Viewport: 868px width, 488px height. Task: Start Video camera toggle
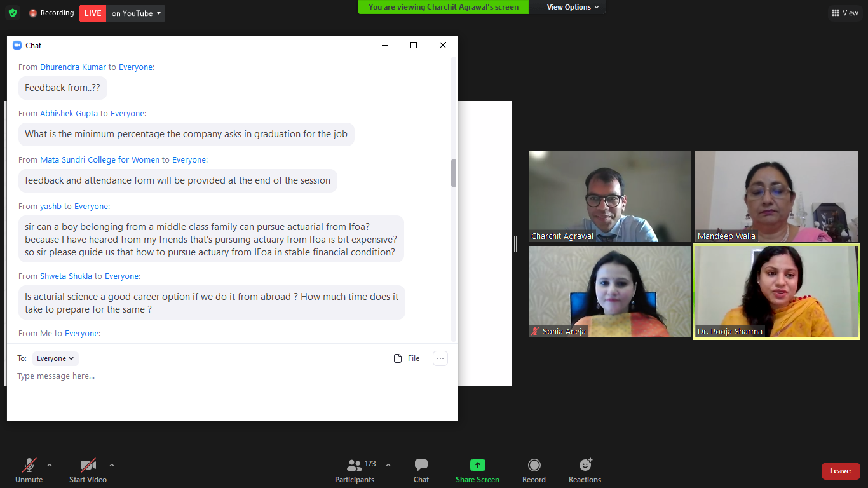(88, 466)
